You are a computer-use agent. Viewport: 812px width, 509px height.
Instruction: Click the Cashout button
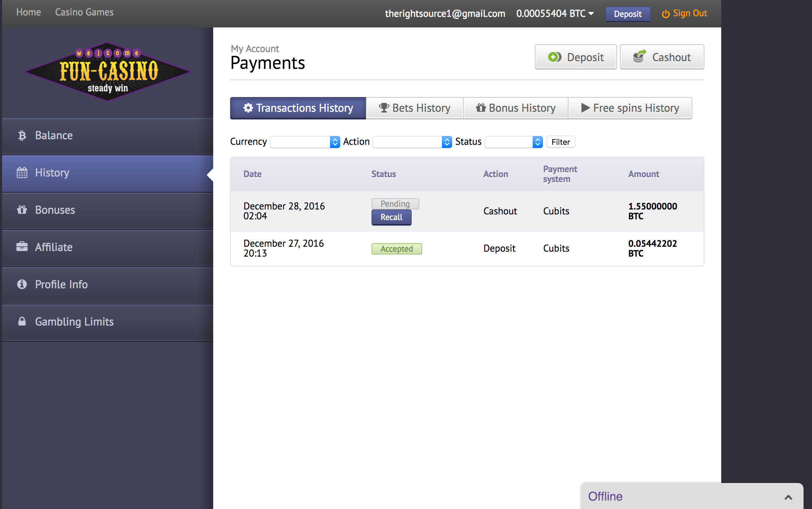[x=662, y=57]
